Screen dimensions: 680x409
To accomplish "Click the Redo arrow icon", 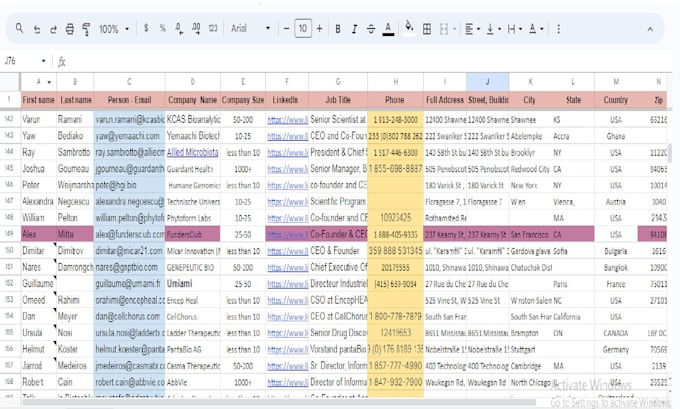I will point(53,29).
